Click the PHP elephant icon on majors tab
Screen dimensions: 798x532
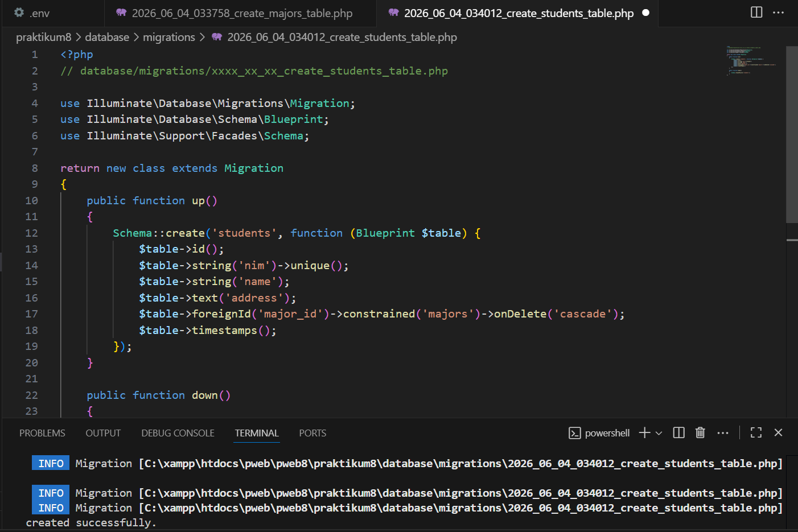tap(121, 13)
